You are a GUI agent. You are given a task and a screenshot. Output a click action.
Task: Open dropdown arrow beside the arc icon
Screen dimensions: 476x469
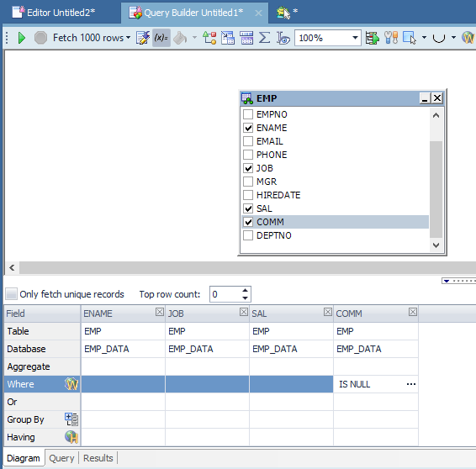point(453,38)
